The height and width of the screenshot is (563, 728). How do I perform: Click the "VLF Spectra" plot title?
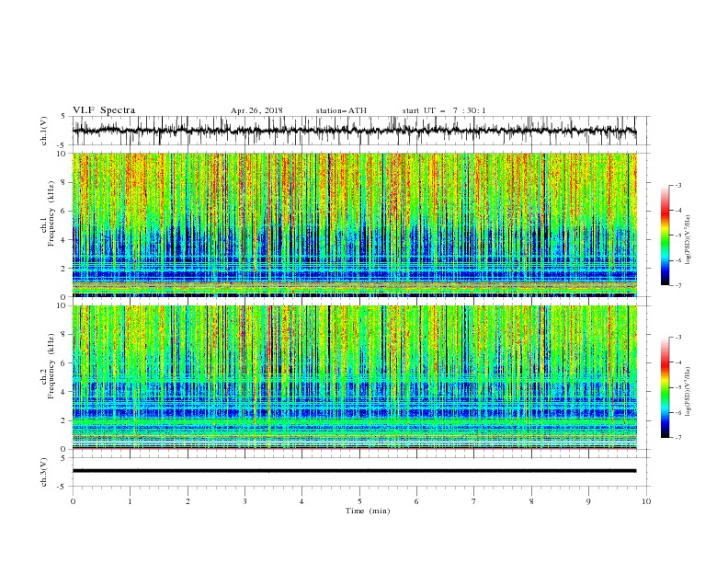104,110
